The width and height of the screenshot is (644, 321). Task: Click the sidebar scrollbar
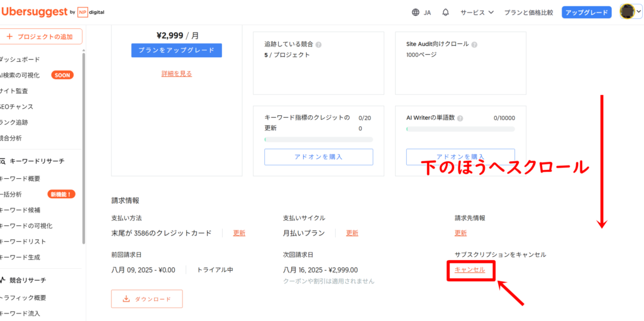pos(84,148)
